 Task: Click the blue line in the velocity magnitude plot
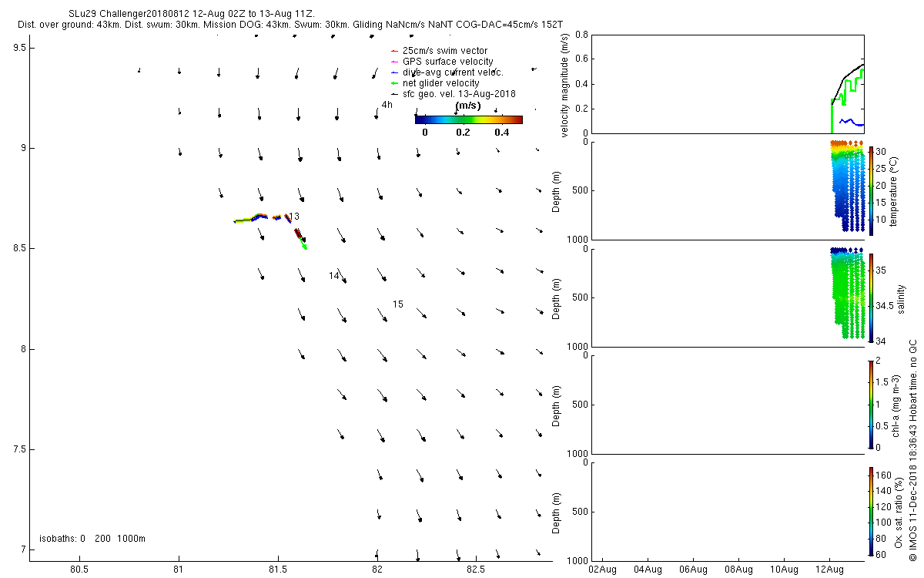[851, 122]
